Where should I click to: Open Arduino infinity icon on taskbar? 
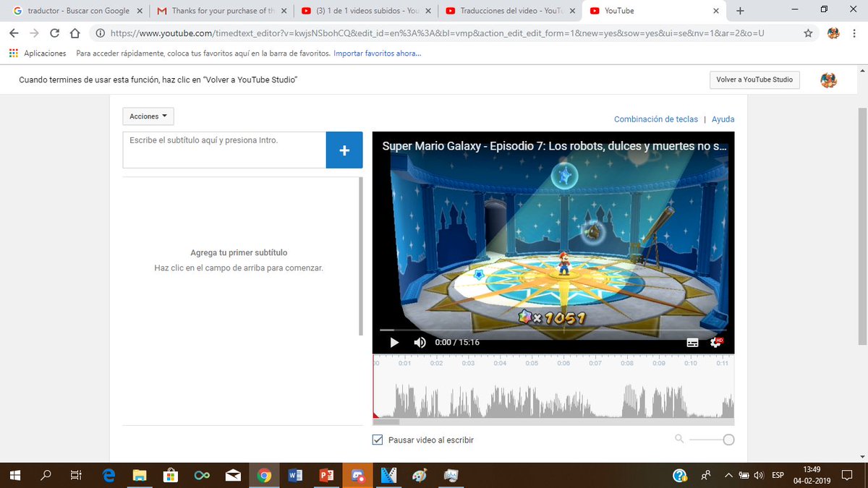pyautogui.click(x=202, y=475)
